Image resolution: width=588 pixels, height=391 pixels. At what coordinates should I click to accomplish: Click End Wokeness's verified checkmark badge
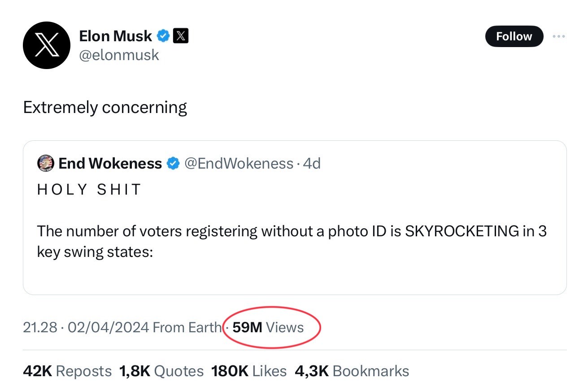173,164
